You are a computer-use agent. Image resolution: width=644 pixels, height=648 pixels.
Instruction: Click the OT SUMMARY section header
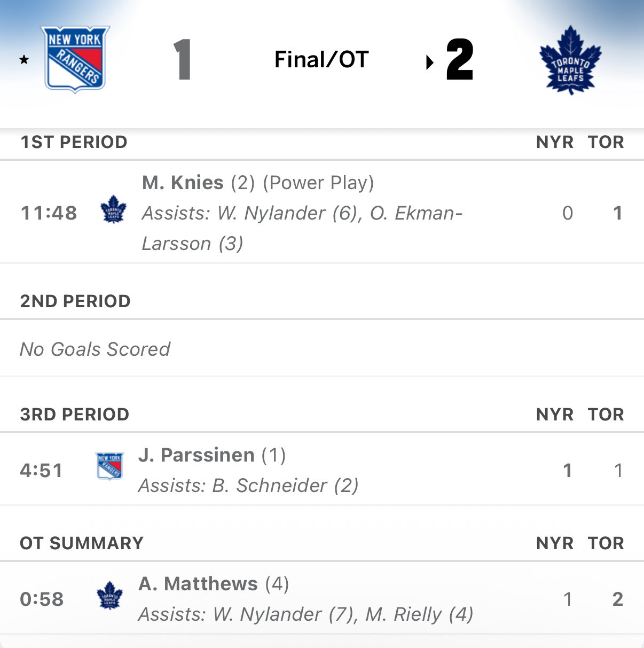(82, 543)
